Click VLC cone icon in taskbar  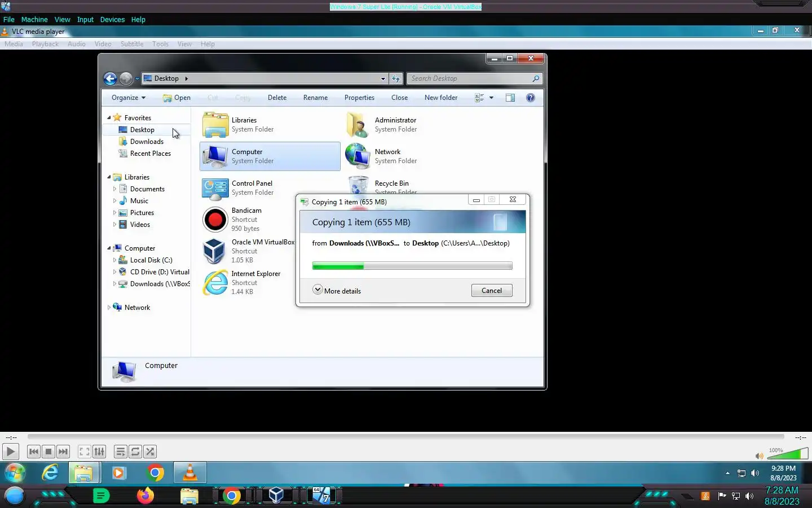(190, 472)
